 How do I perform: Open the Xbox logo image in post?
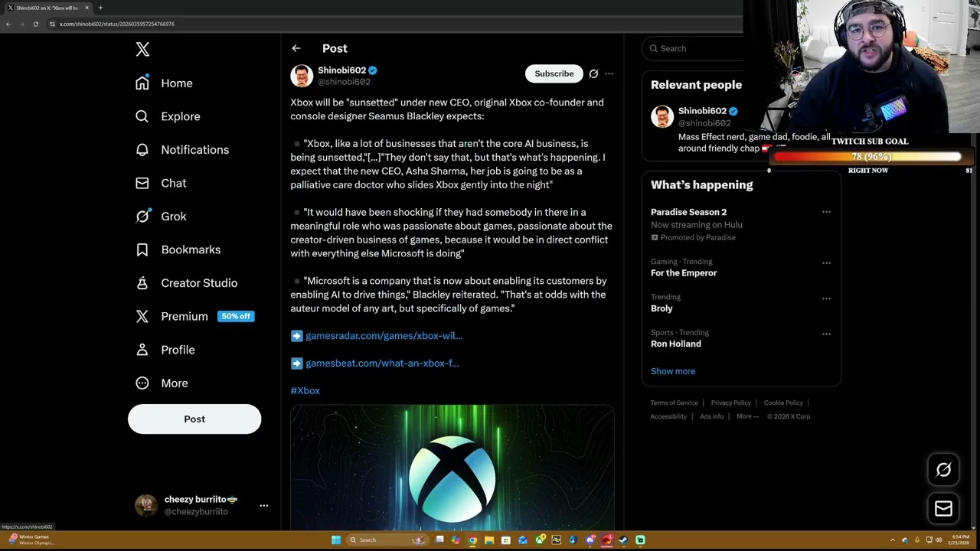tap(452, 468)
